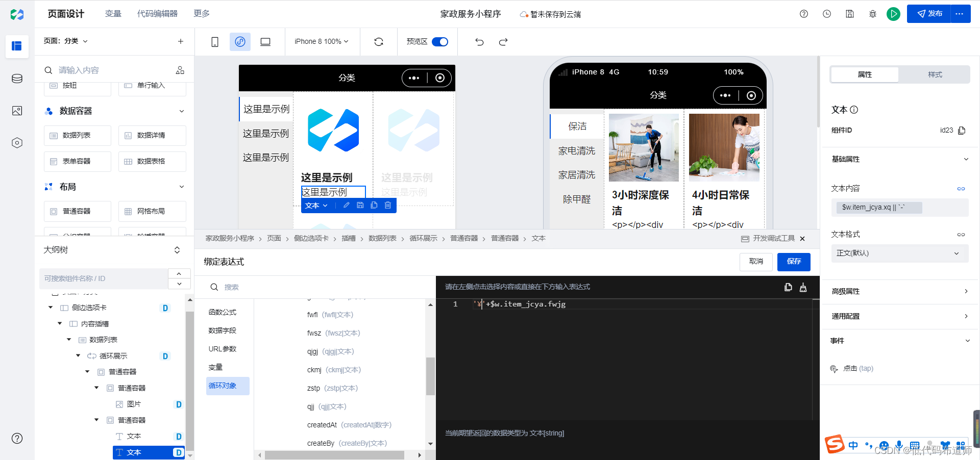This screenshot has height=460, width=980.
Task: Open the page components sidebar icon
Action: tap(17, 46)
